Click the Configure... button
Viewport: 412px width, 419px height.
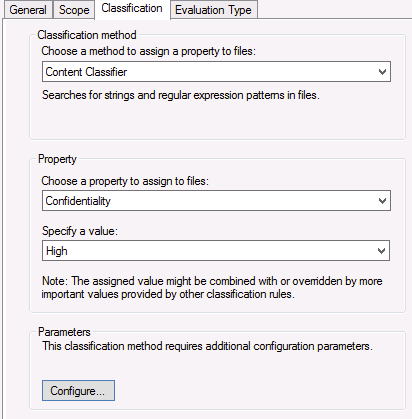78,391
